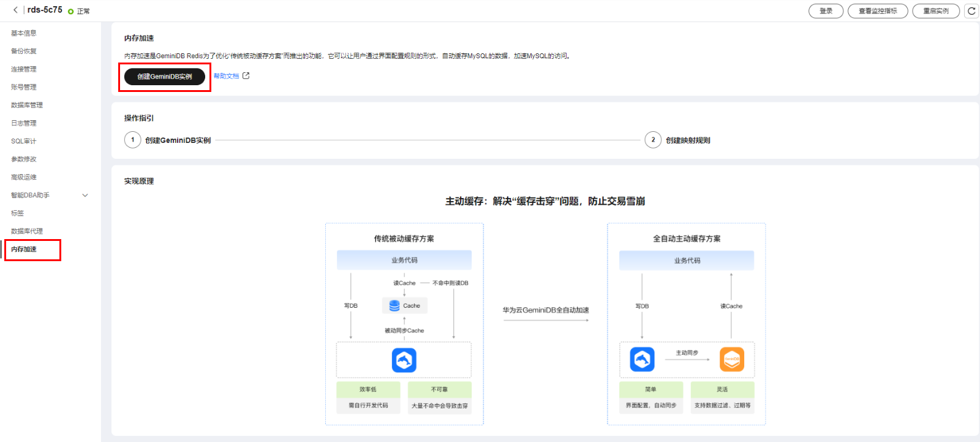Click 被动同步Cache label

404,330
